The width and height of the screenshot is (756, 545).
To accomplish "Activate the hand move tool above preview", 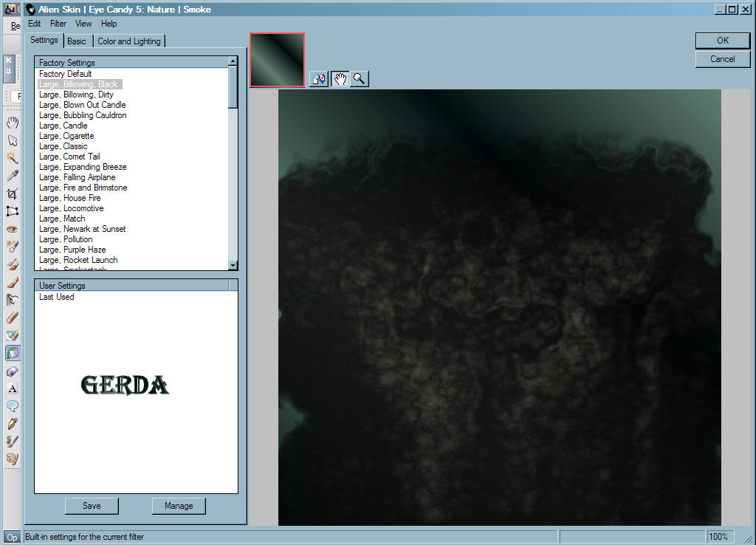I will pyautogui.click(x=340, y=78).
